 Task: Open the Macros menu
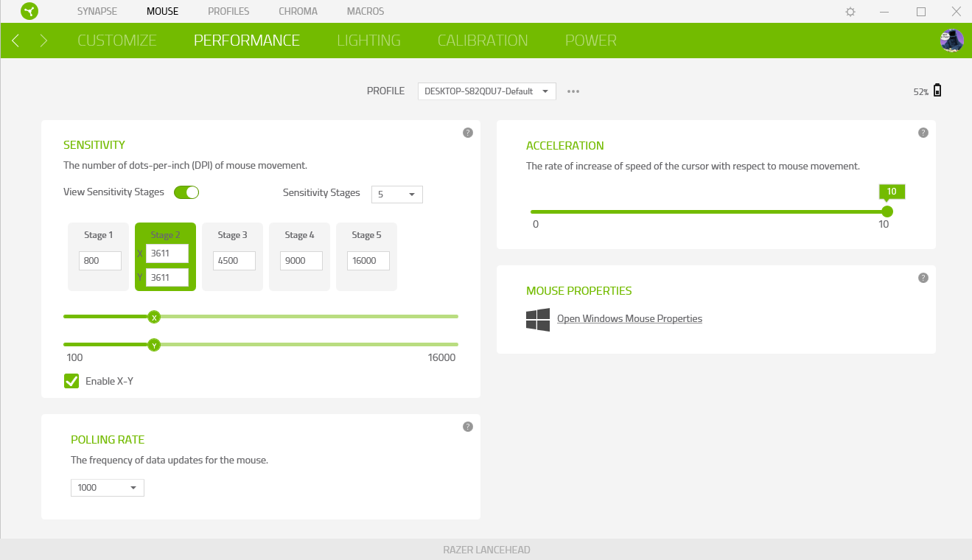click(365, 12)
